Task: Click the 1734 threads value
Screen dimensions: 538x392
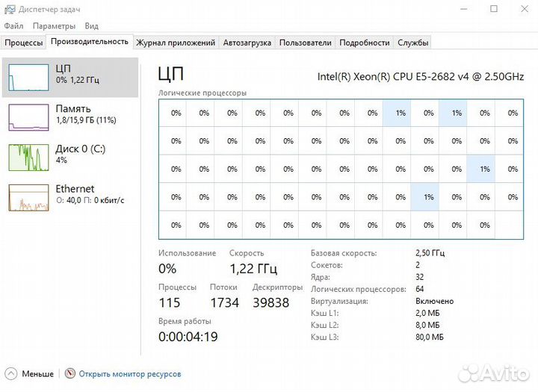Action: point(224,302)
